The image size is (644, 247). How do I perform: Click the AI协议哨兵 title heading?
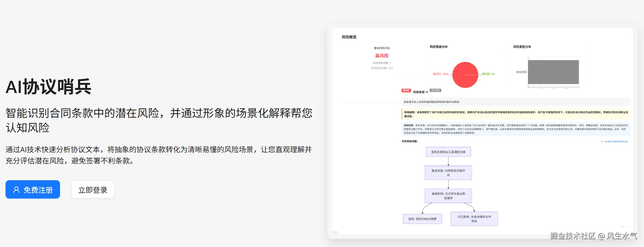click(x=48, y=87)
